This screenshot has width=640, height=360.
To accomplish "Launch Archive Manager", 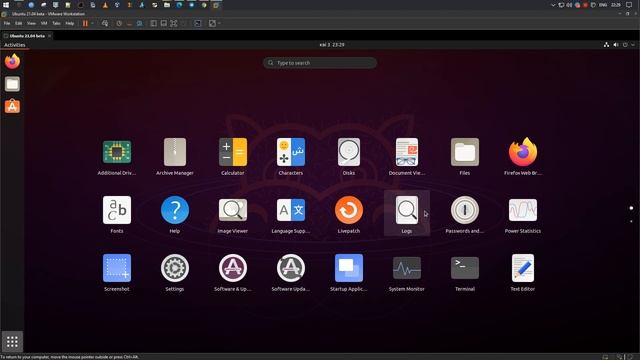I will click(175, 157).
